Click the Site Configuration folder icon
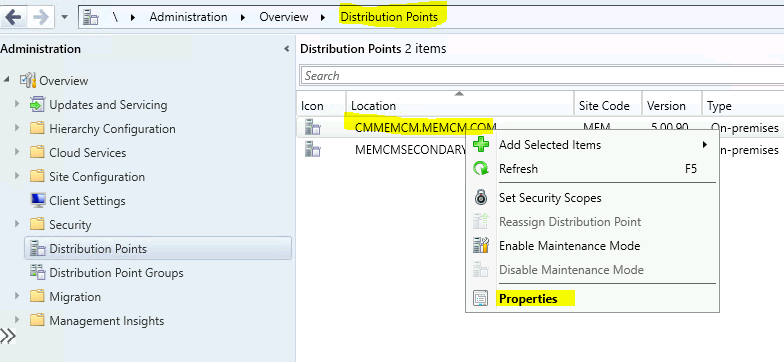Viewport: 784px width, 362px height. point(37,176)
